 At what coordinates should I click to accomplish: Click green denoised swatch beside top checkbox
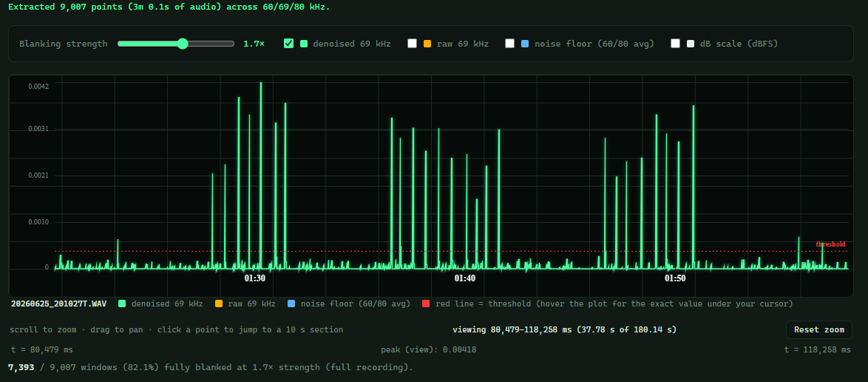(304, 43)
